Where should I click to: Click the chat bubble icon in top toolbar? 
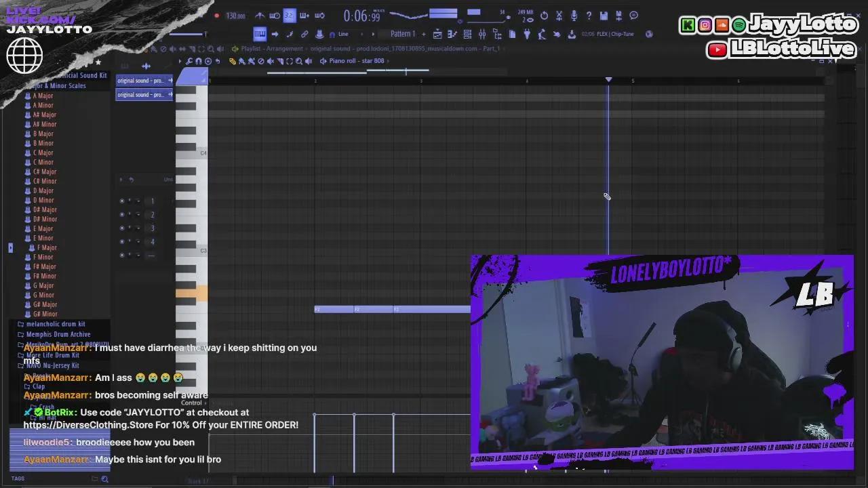click(x=633, y=16)
